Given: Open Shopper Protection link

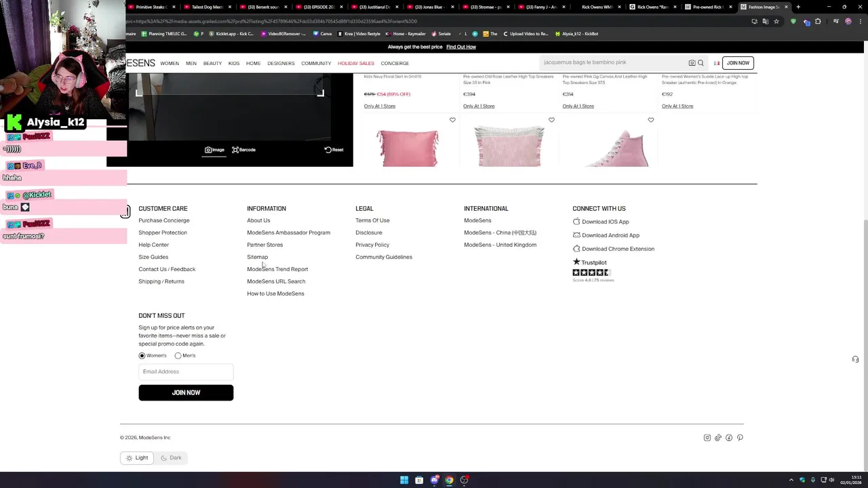Looking at the screenshot, I should click(163, 233).
